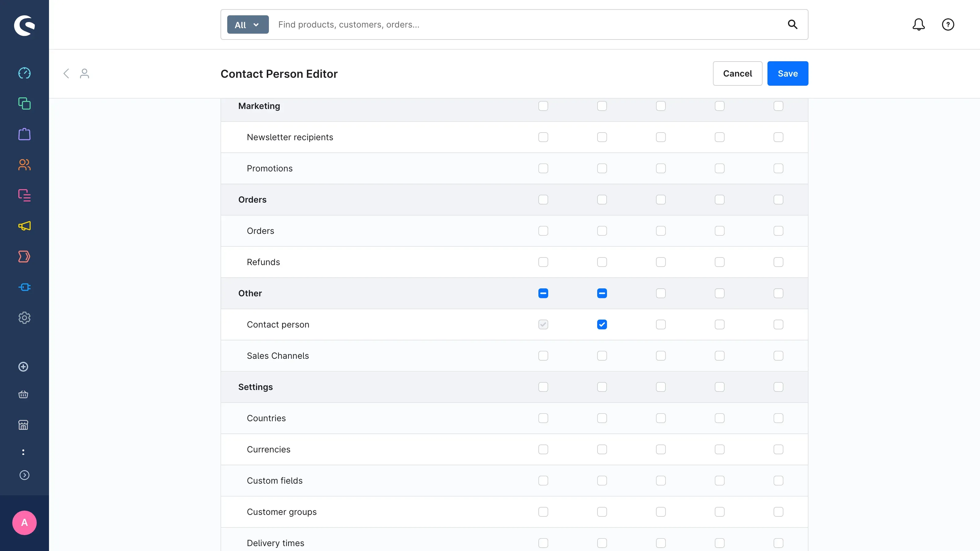Image resolution: width=980 pixels, height=551 pixels.
Task: Click the Contact person row label
Action: [278, 325]
